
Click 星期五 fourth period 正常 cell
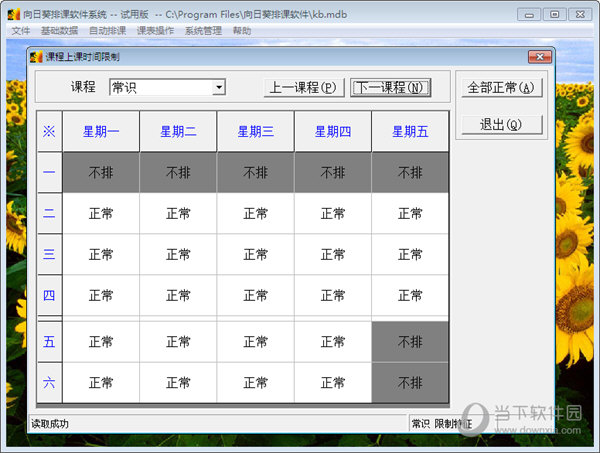point(410,295)
